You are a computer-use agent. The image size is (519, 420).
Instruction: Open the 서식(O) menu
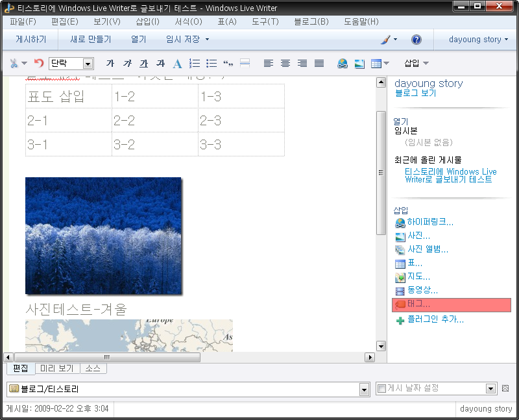click(188, 22)
